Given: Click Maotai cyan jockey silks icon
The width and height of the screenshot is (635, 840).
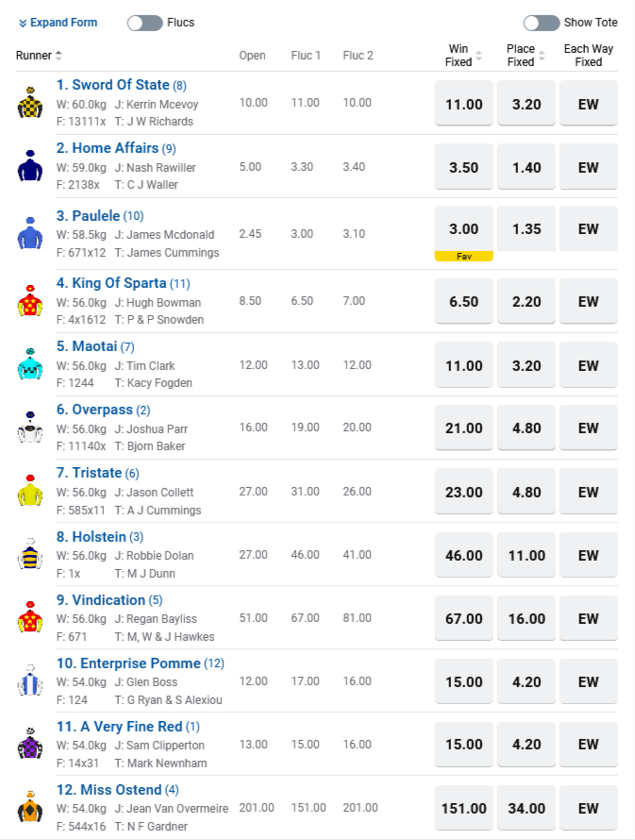Looking at the screenshot, I should pyautogui.click(x=30, y=364).
